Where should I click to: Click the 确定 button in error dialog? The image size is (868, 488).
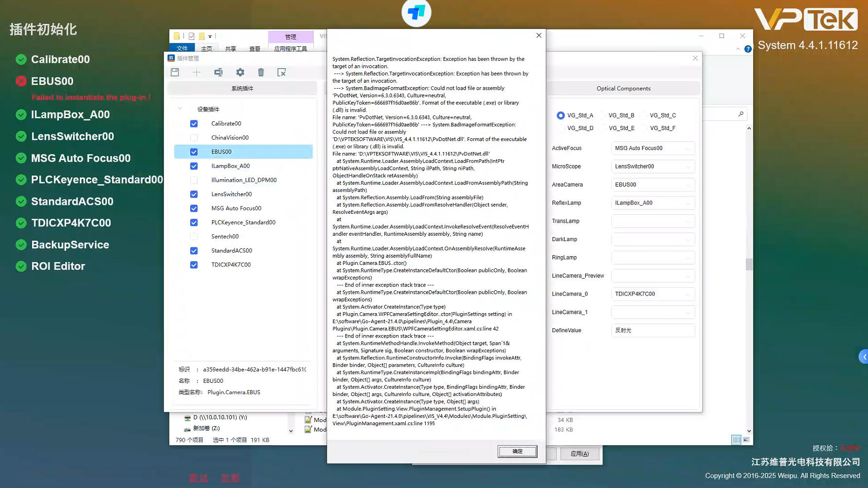pos(517,451)
